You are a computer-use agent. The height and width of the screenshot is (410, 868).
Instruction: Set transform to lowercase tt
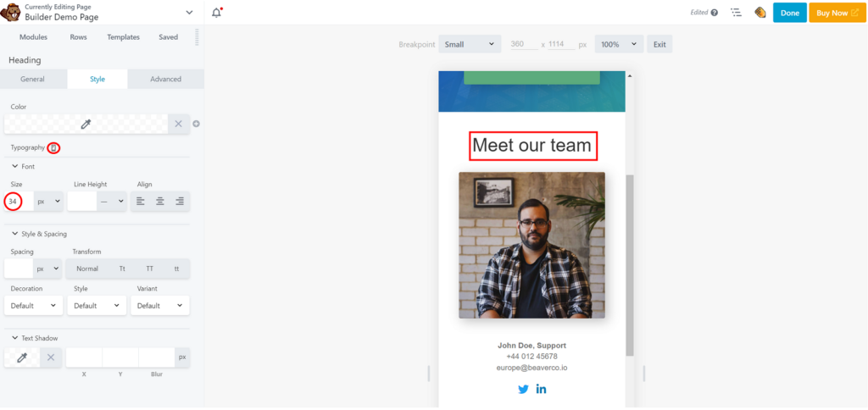click(x=176, y=269)
